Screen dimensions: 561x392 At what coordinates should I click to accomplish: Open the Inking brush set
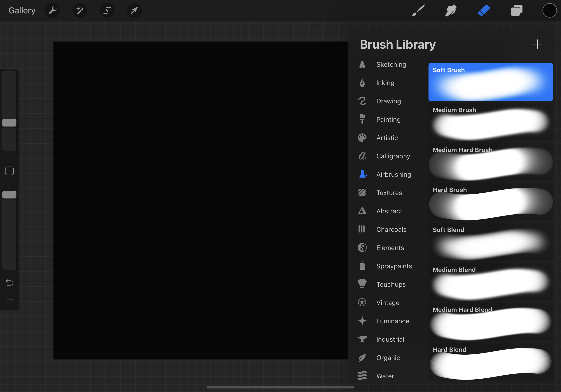[x=385, y=83]
